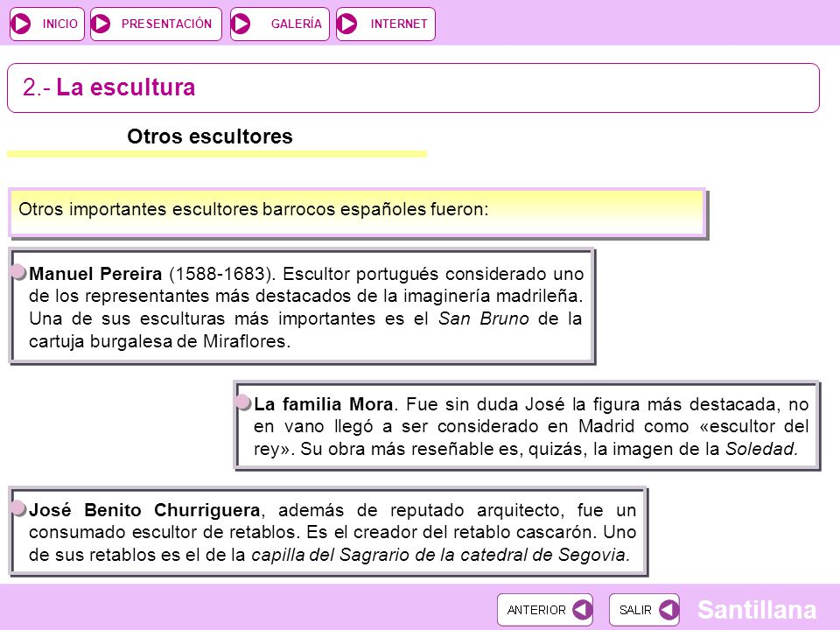Open the INICIO menu label

(60, 24)
